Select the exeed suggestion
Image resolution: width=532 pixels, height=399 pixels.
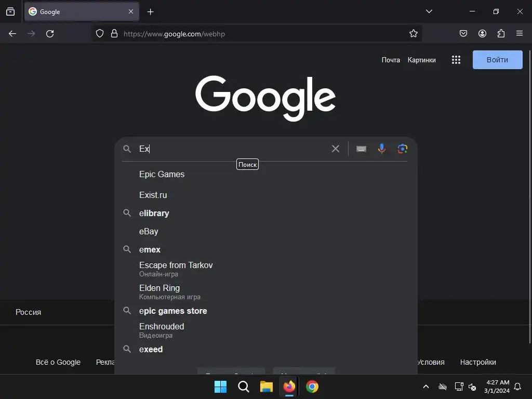click(265, 349)
